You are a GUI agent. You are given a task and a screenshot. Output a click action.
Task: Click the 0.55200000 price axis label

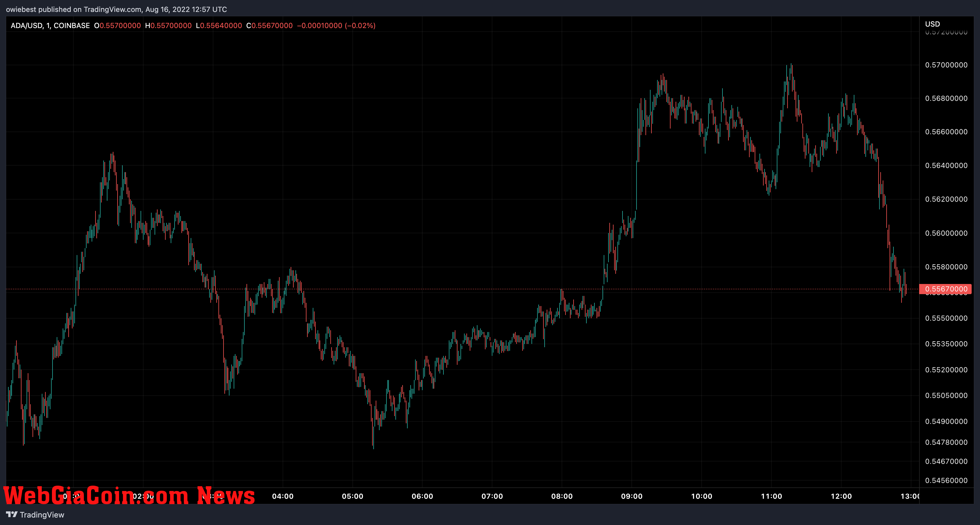click(946, 370)
